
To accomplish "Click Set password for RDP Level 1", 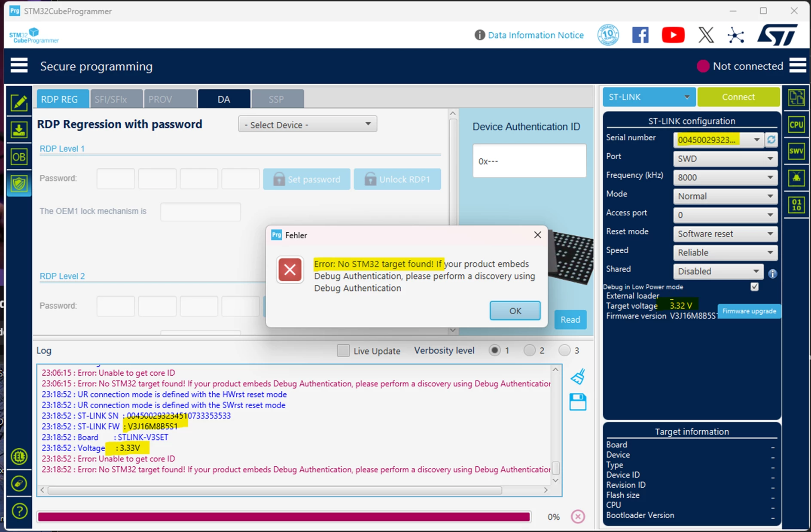I will [x=307, y=179].
